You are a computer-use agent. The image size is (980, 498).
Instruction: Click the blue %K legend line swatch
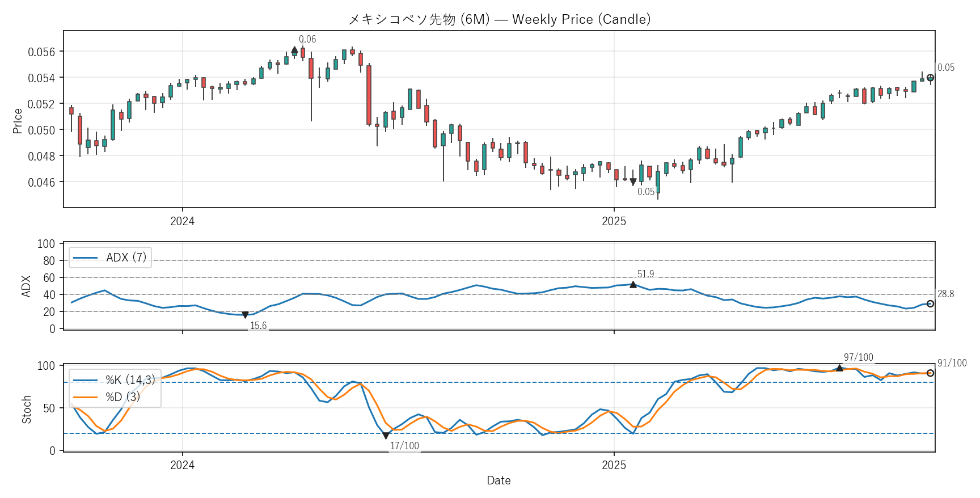[86, 380]
